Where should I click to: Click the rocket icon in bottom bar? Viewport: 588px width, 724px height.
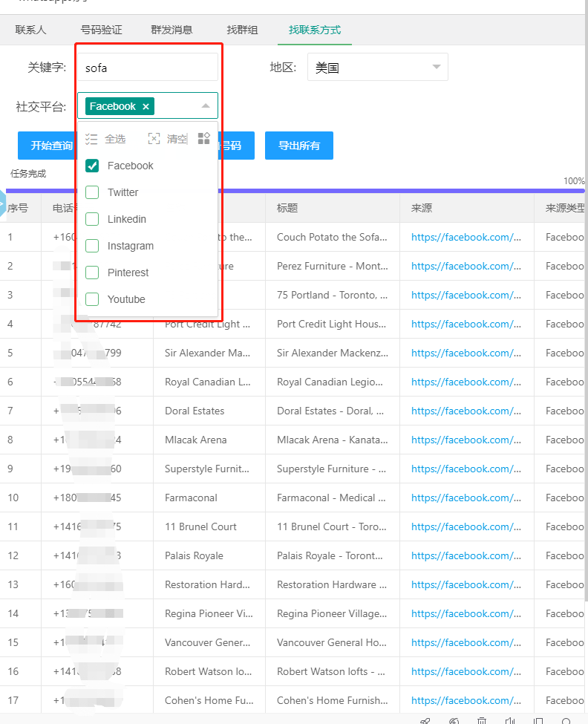pos(425,720)
